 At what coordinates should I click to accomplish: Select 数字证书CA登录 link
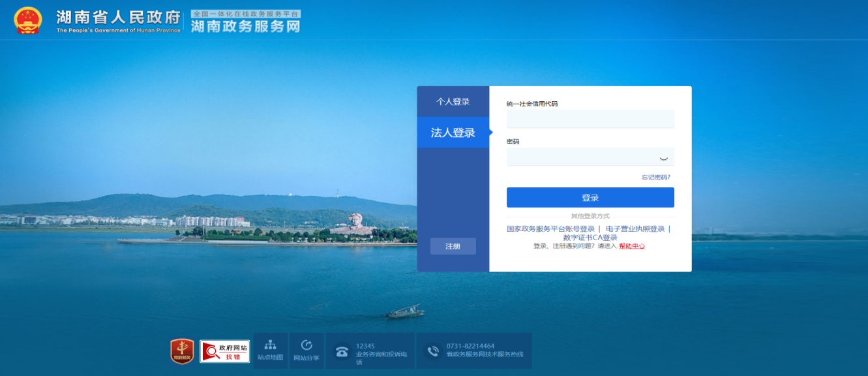click(x=590, y=238)
